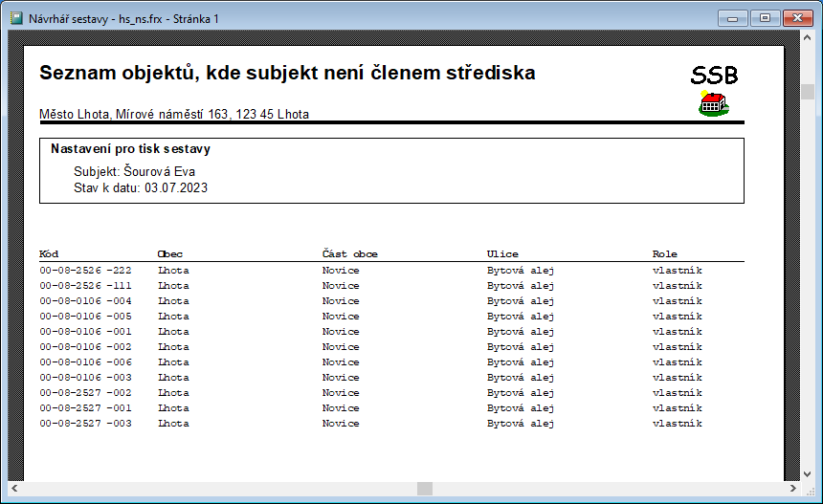This screenshot has width=823, height=504.
Task: Click the Obec column header
Action: (x=169, y=254)
